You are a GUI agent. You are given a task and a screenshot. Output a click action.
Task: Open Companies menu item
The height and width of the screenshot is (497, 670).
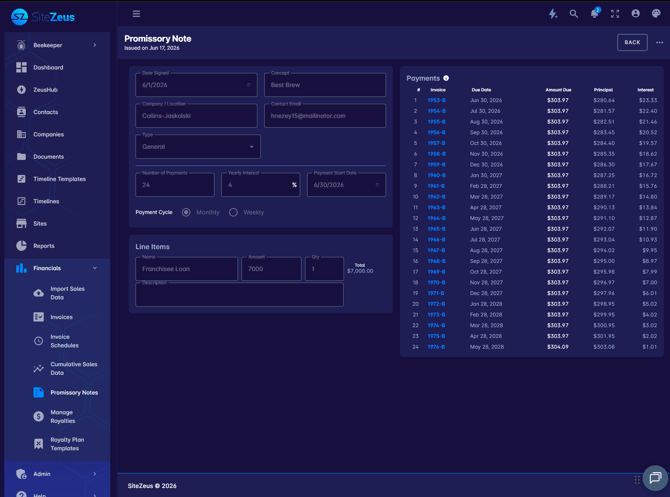(49, 135)
